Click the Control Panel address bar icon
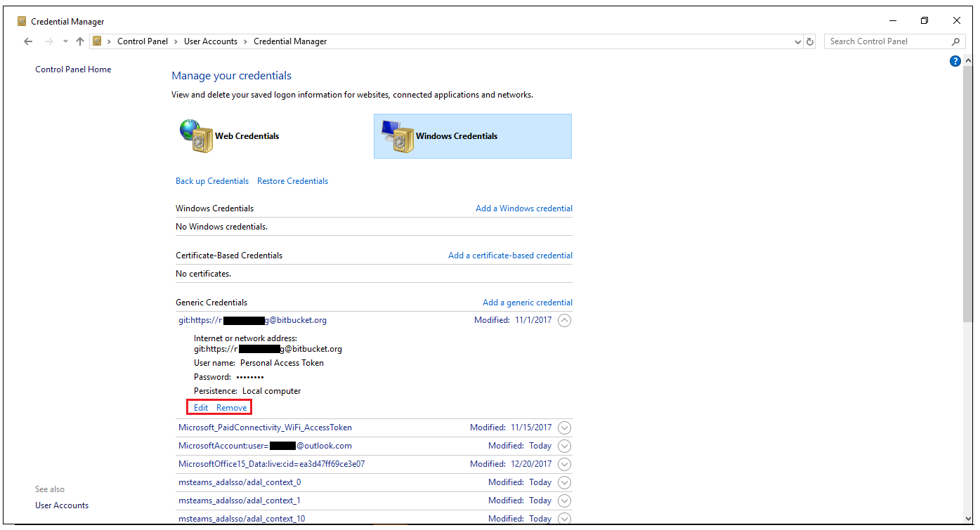The width and height of the screenshot is (980, 530). tap(98, 41)
